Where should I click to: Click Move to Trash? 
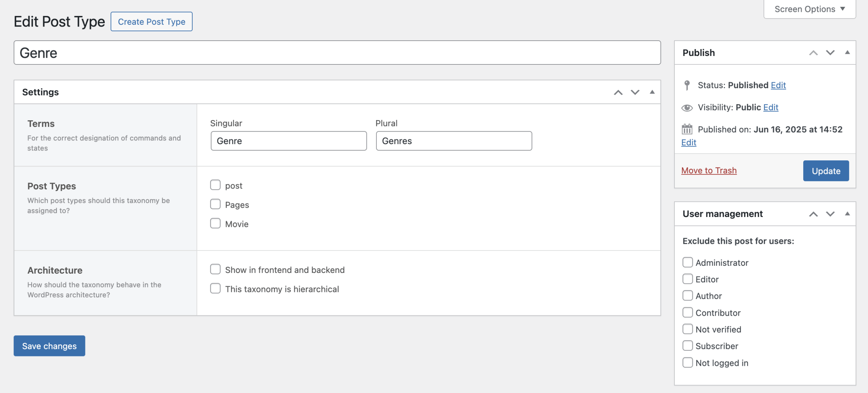tap(709, 170)
